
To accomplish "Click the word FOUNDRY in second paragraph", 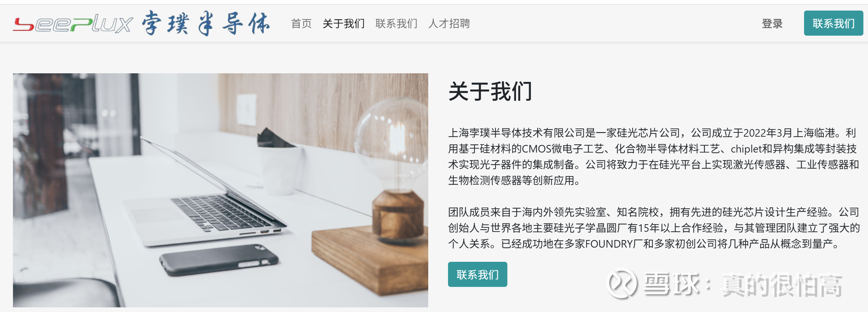I will click(609, 244).
